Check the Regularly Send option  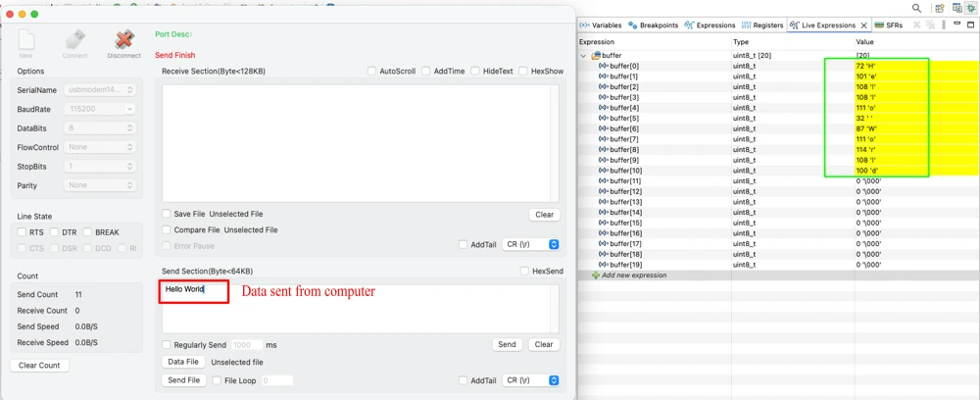click(167, 345)
